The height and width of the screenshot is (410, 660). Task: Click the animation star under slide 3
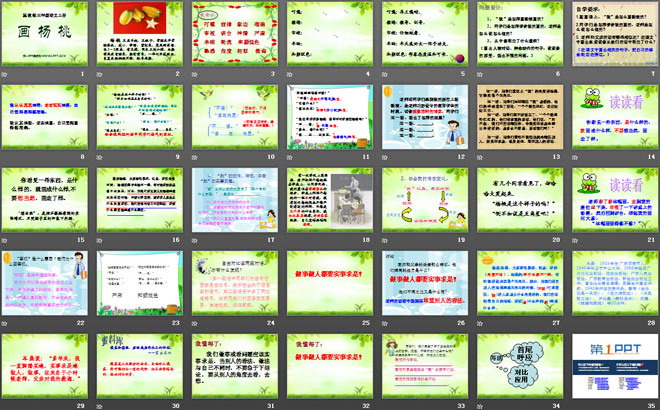(x=195, y=75)
